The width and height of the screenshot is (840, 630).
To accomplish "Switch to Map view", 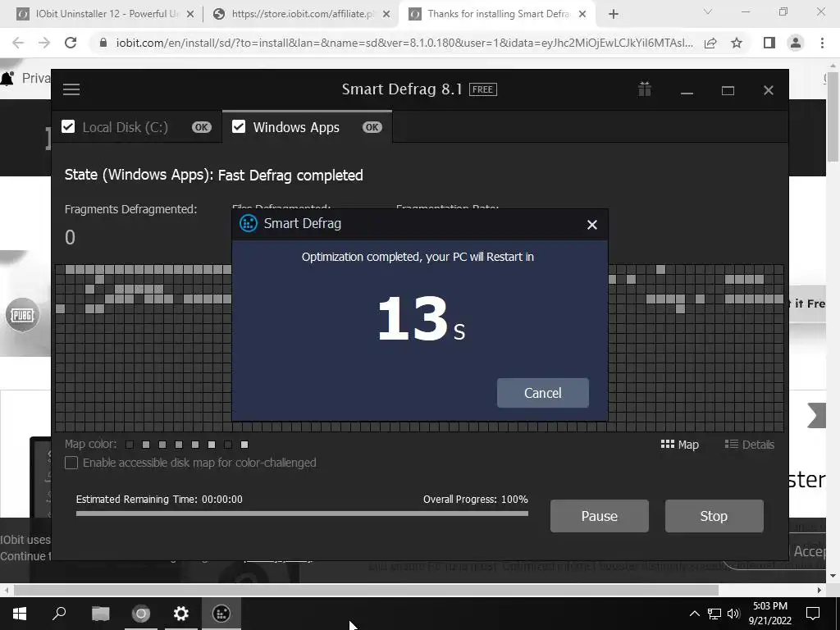I will point(680,445).
